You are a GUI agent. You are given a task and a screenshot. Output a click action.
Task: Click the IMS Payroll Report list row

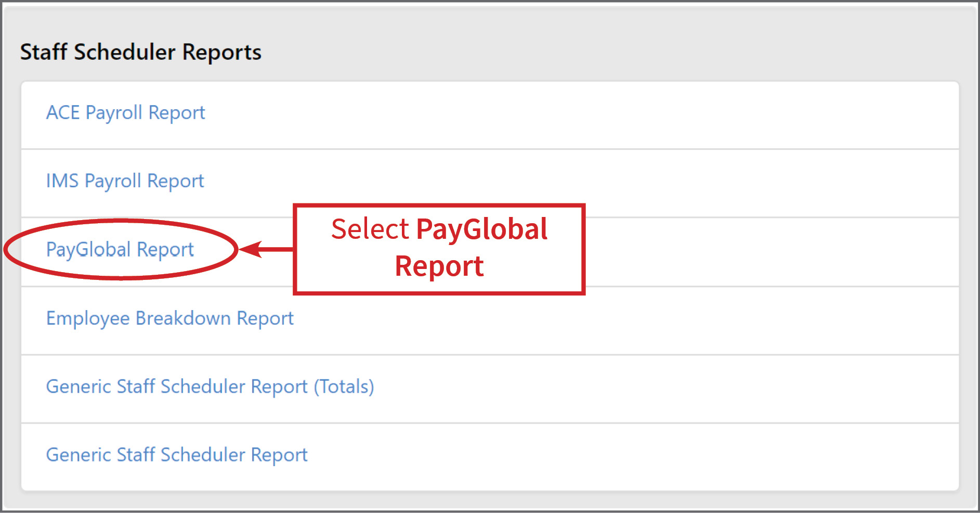click(x=125, y=181)
